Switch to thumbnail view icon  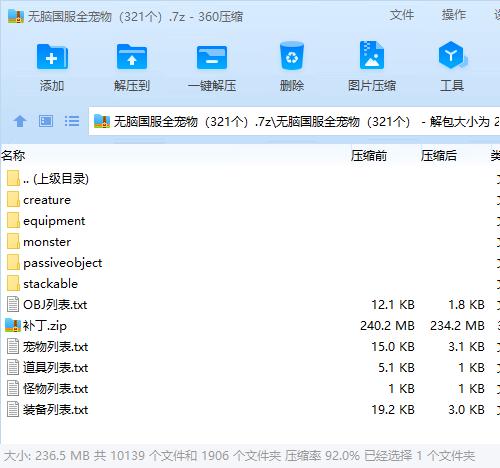tap(46, 121)
